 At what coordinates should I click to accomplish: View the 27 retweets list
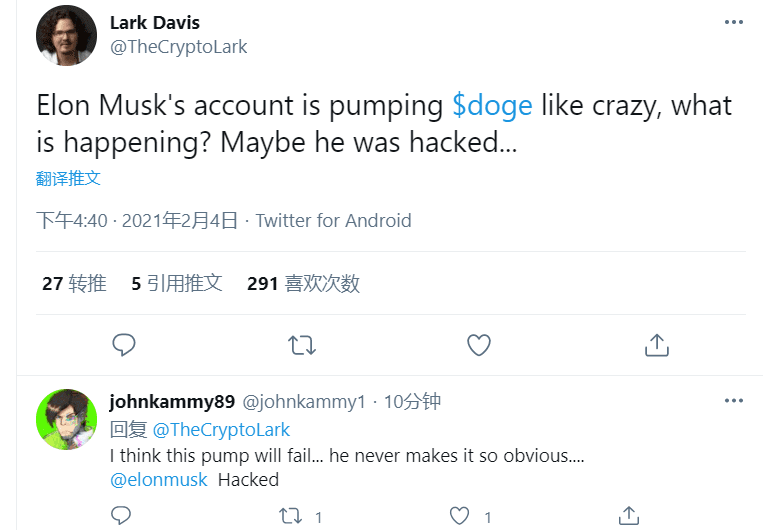(x=74, y=284)
